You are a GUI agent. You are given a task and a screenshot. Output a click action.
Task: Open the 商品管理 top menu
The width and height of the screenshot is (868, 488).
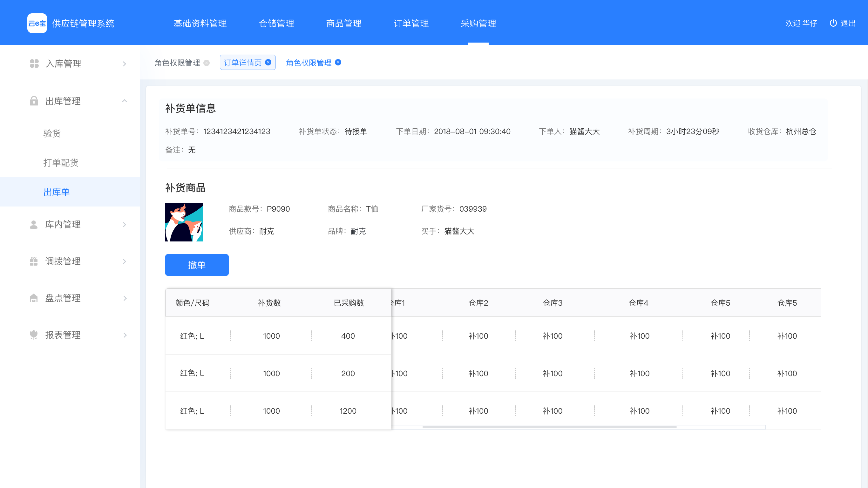coord(344,23)
